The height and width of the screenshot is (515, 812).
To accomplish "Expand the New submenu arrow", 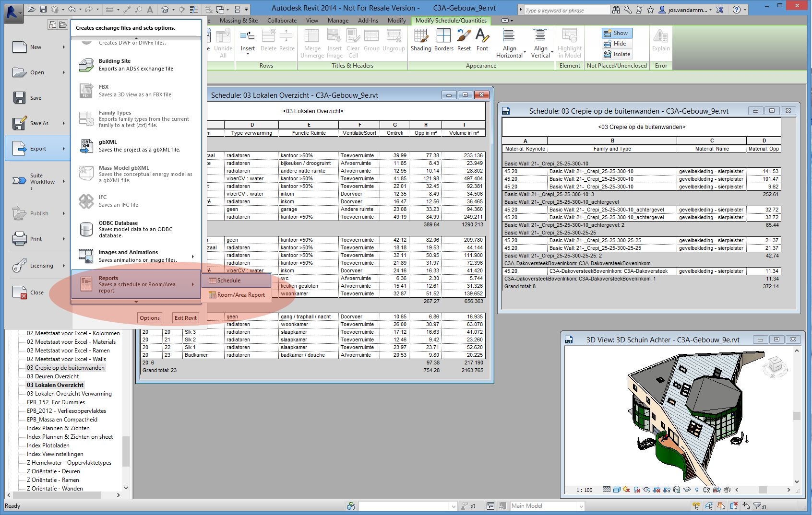I will (64, 47).
